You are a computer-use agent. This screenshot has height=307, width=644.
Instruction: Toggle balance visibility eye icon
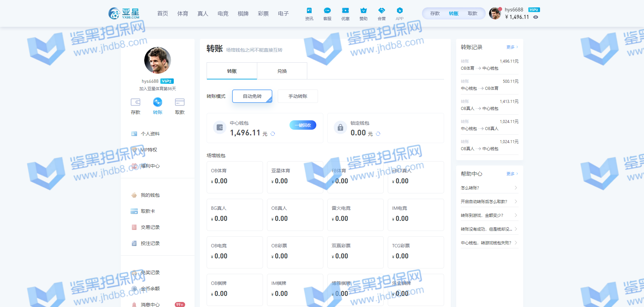[x=536, y=17]
